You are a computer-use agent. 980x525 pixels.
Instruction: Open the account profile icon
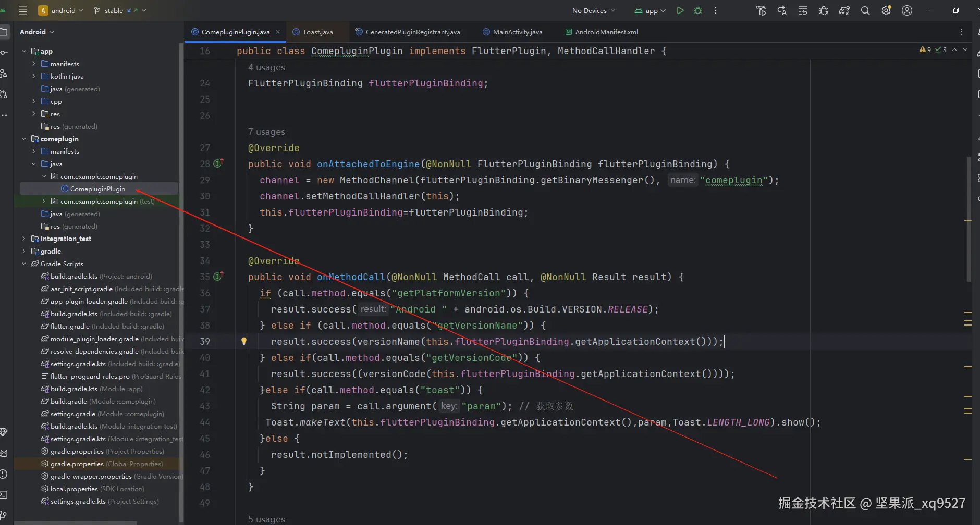tap(907, 10)
